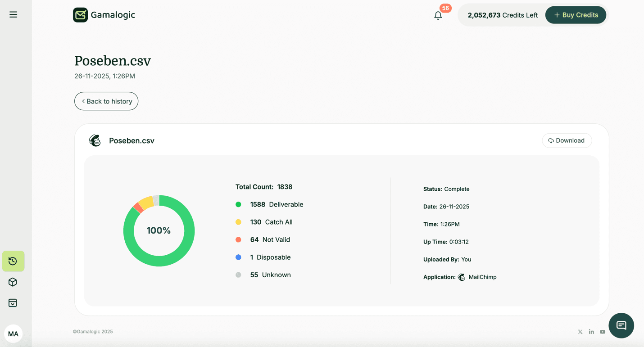Screen dimensions: 644x347
Task: Go back to history
Action: tap(106, 101)
